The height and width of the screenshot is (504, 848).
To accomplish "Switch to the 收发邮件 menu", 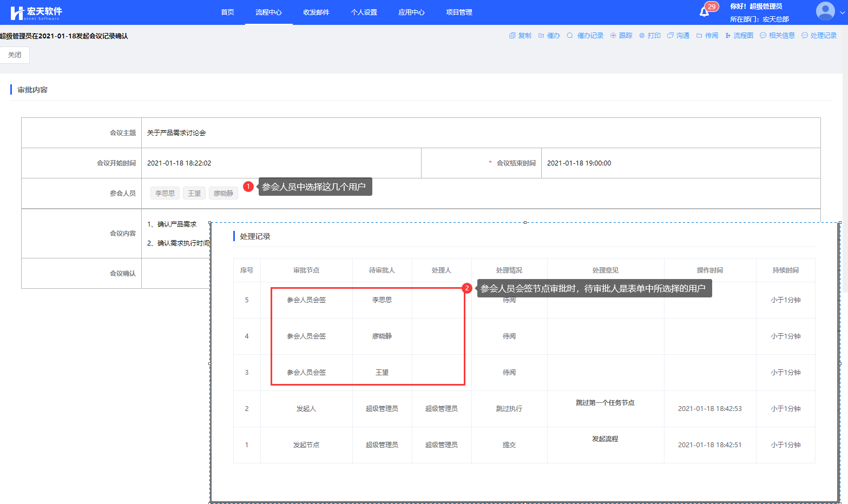I will tap(316, 12).
